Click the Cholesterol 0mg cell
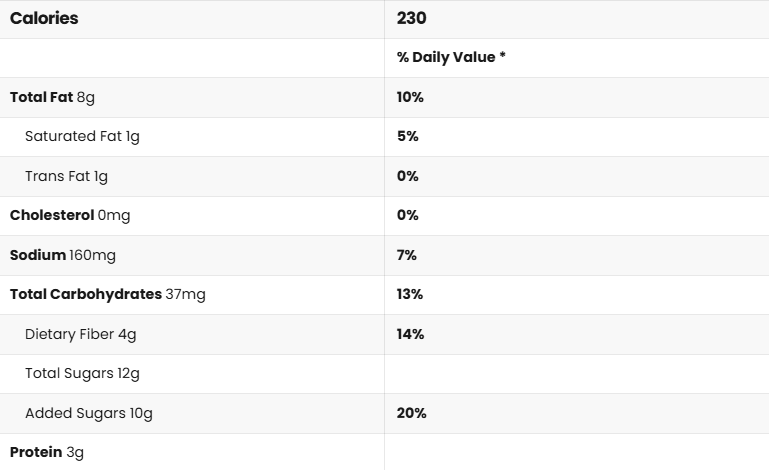Image resolution: width=769 pixels, height=470 pixels. pos(70,215)
